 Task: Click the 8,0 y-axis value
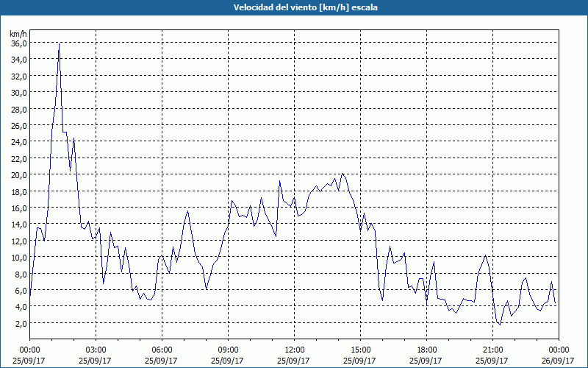click(21, 274)
